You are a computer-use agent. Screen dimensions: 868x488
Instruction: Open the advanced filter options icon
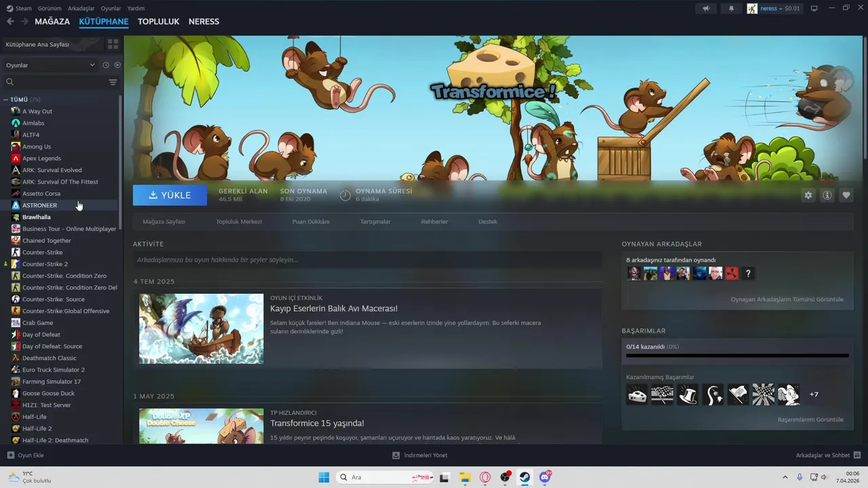(x=113, y=82)
